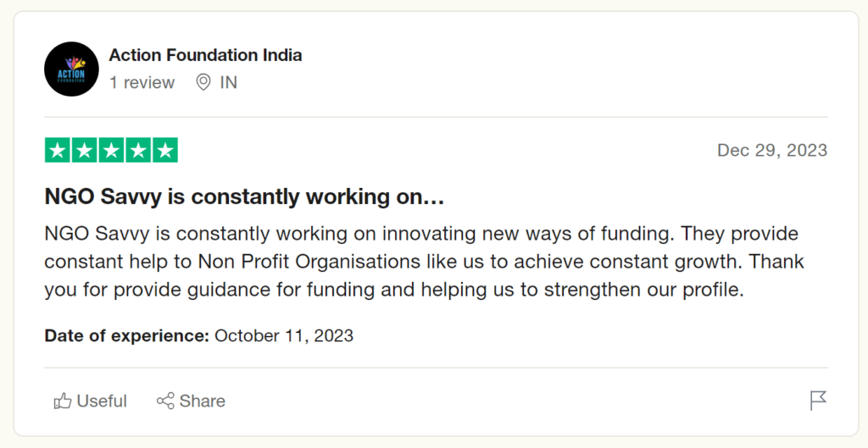Open the '1 review' count

tap(142, 82)
